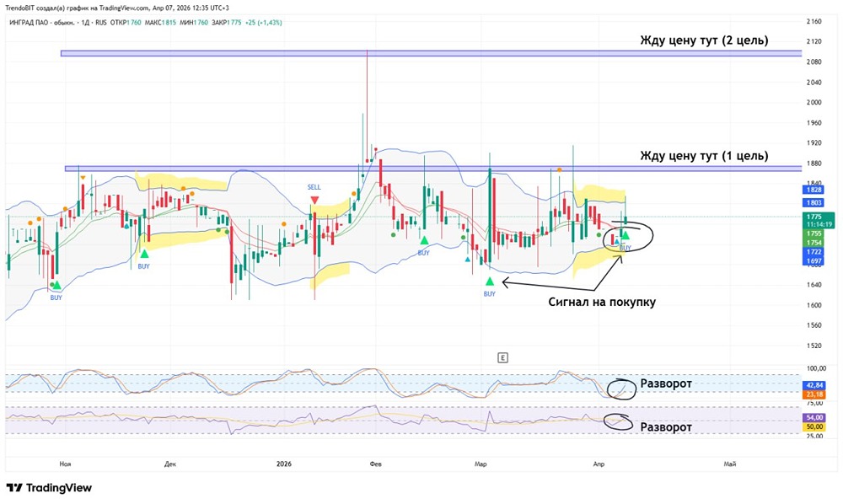843x504 pixels.
Task: Click '2026' on the time axis
Action: (284, 464)
